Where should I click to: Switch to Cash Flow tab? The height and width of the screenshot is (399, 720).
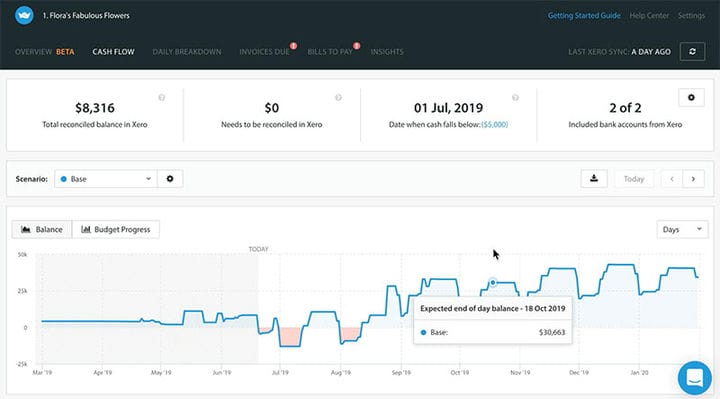tap(113, 51)
